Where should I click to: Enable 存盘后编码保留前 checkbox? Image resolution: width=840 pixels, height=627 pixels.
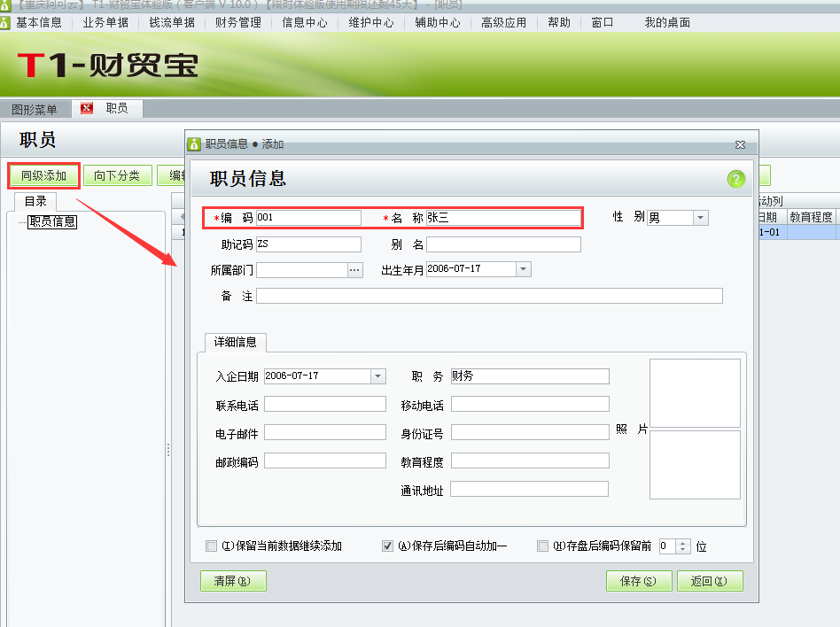tap(542, 546)
